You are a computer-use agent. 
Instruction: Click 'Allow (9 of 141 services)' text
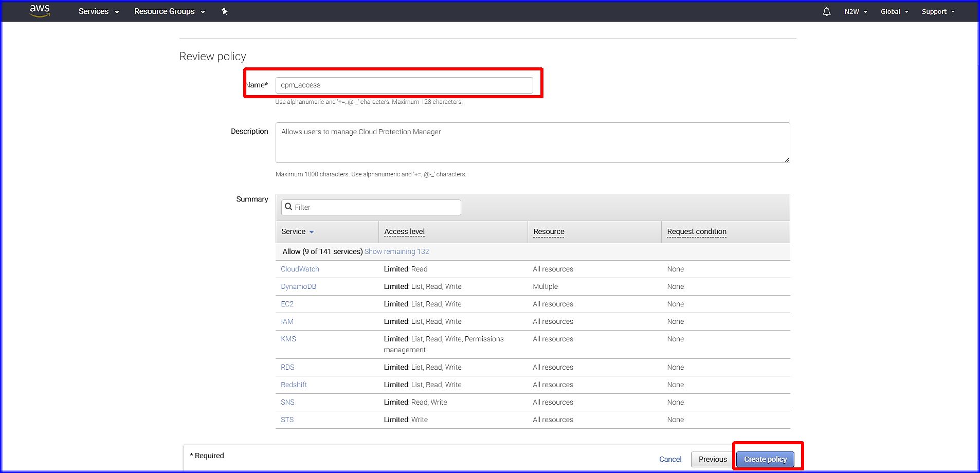(322, 251)
